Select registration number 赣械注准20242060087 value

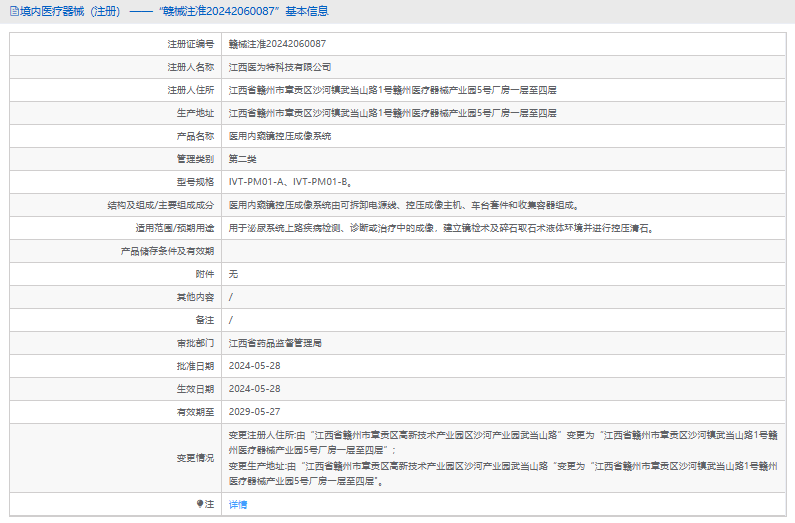point(277,44)
